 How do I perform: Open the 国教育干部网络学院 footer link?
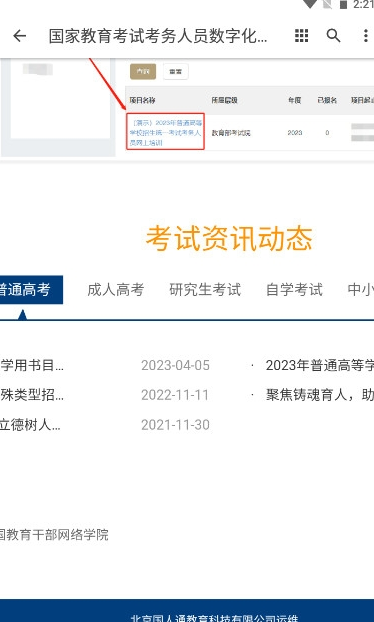[54, 535]
